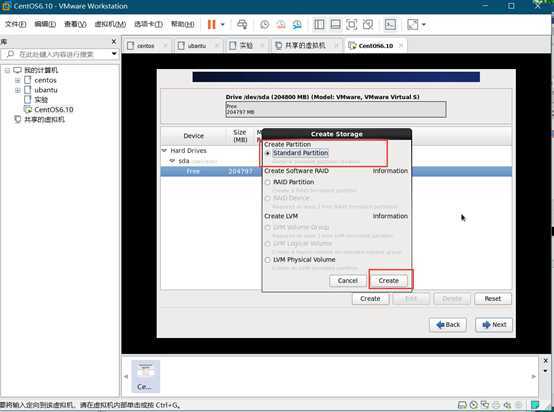Take a snapshot with the clock icon
The image size is (554, 412).
pos(265,24)
